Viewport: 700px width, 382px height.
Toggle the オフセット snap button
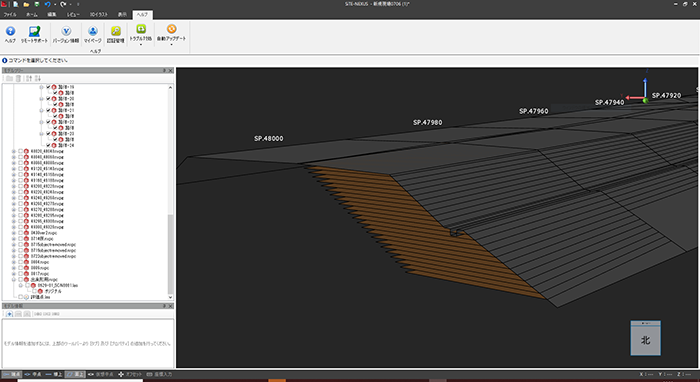point(130,374)
